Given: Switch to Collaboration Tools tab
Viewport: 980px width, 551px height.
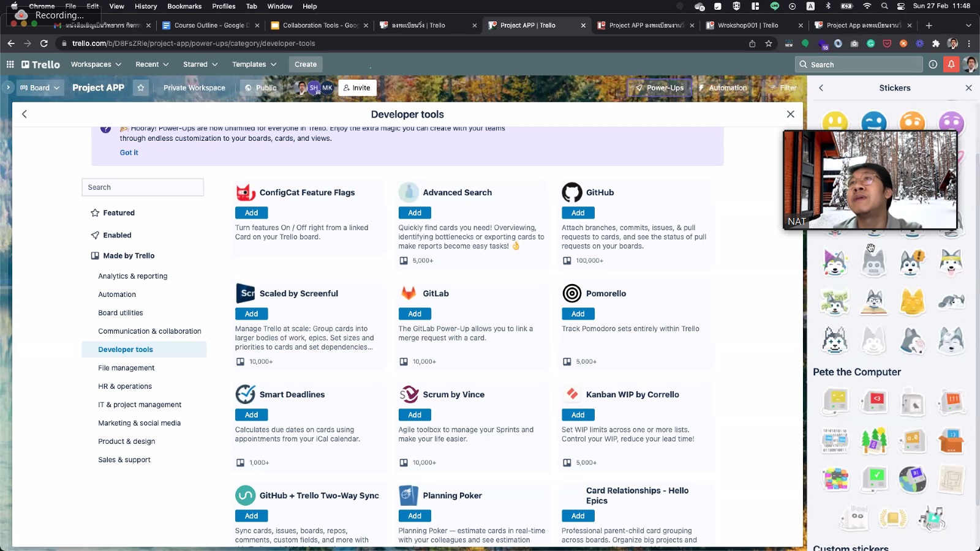Looking at the screenshot, I should (x=319, y=25).
